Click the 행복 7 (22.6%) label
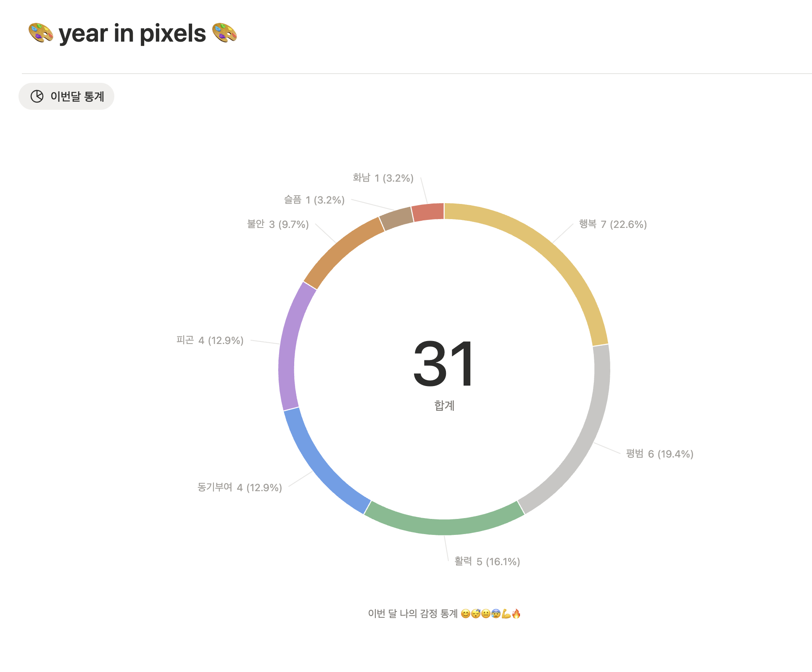The image size is (812, 672). pos(613,224)
